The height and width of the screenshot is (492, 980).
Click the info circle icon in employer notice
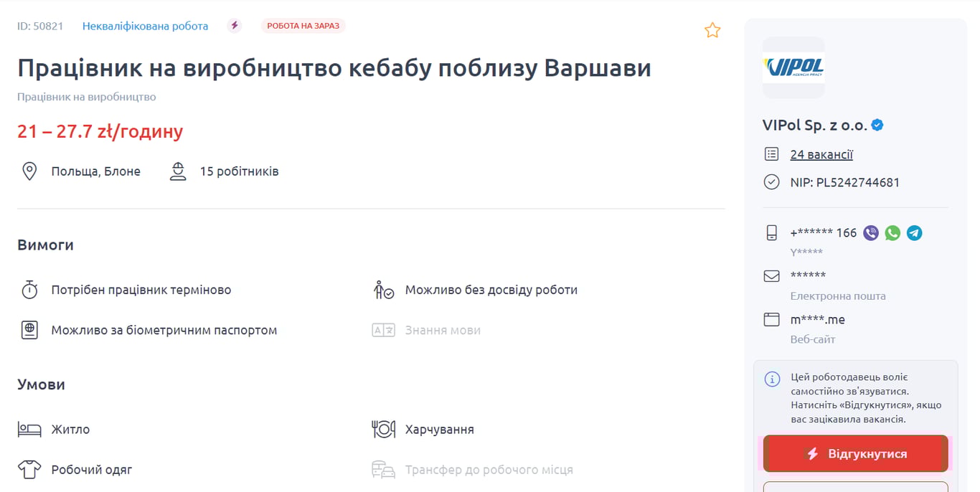tap(772, 379)
